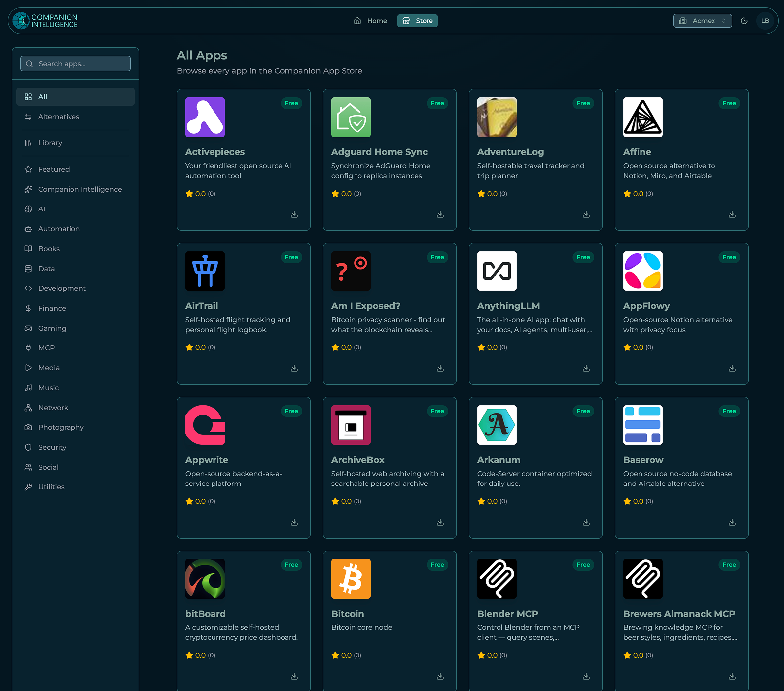784x691 pixels.
Task: Select the Music category
Action: click(x=75, y=388)
